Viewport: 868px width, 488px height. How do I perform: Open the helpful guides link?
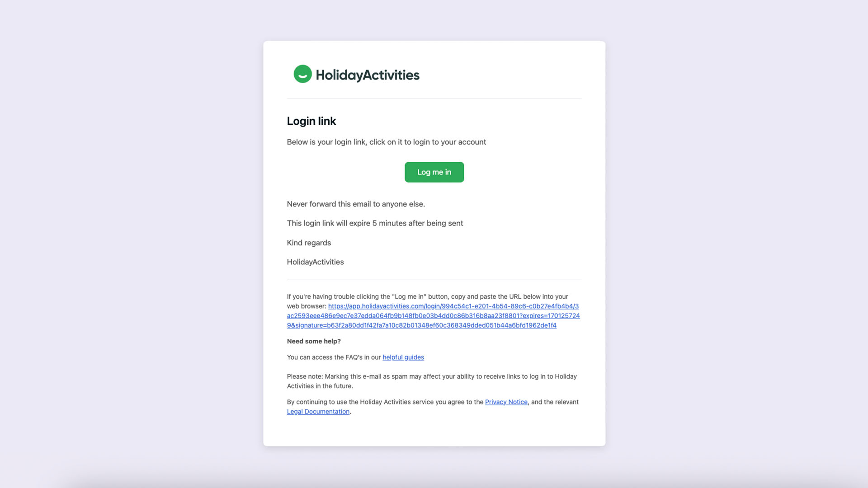(x=403, y=357)
